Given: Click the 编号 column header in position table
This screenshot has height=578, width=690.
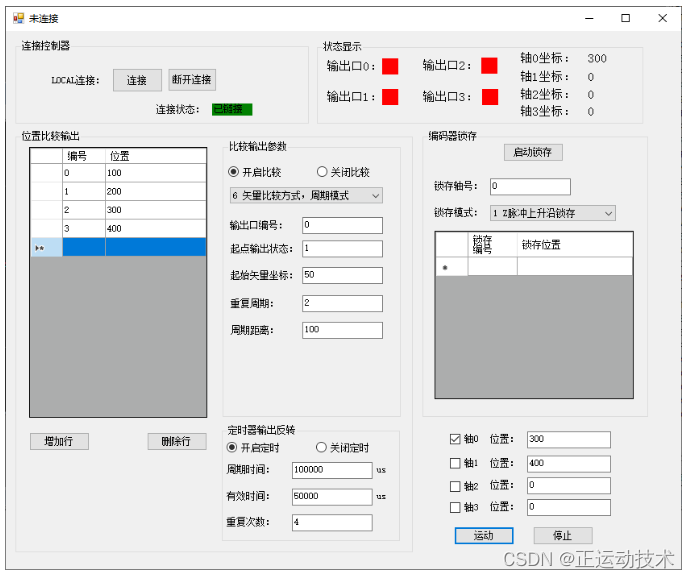Looking at the screenshot, I should 84,156.
